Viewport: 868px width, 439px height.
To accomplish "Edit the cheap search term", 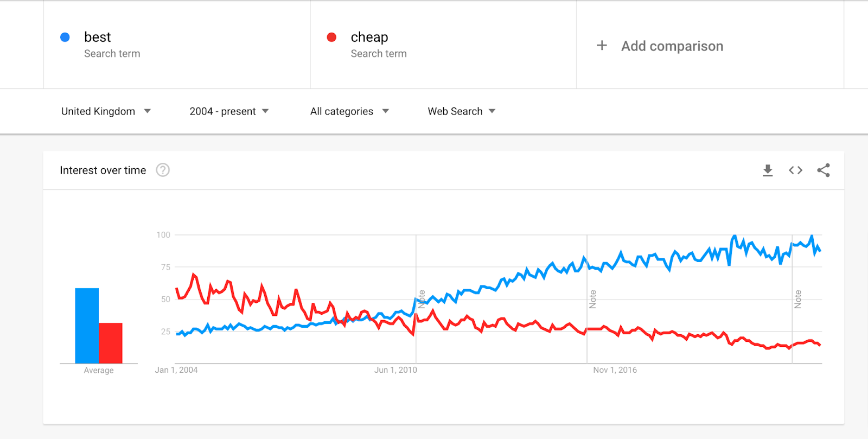I will point(443,44).
